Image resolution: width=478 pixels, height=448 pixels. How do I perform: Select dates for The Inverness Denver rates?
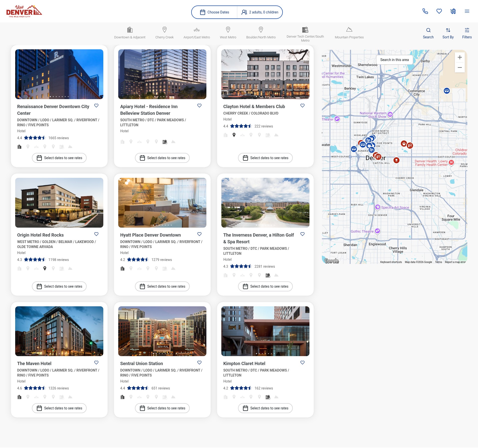tap(265, 286)
